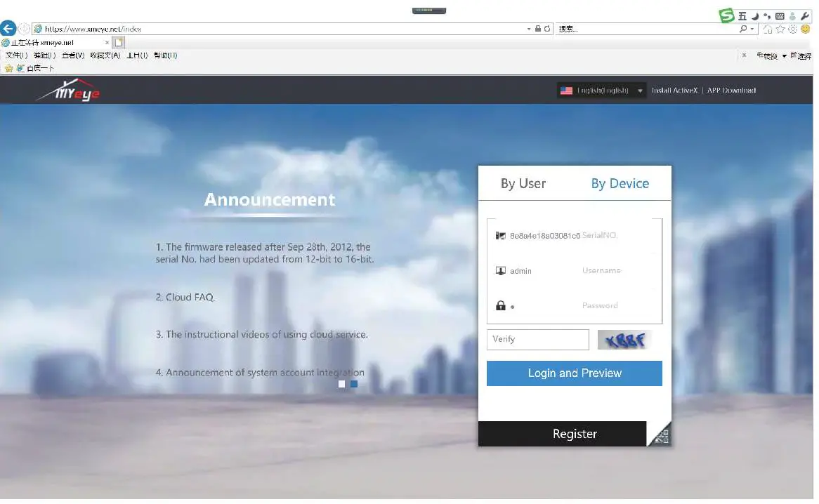The image size is (819, 504).
Task: Click the XMEye logo in header
Action: 68,91
